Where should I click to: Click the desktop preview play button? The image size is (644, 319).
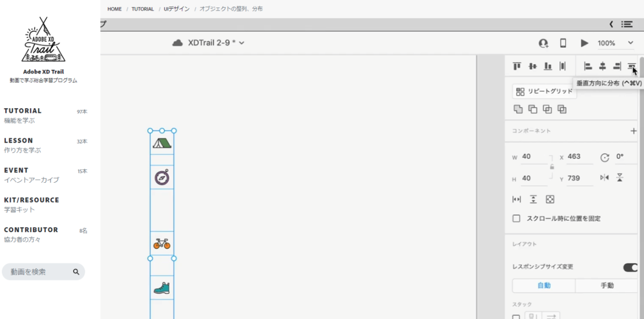[x=584, y=43]
